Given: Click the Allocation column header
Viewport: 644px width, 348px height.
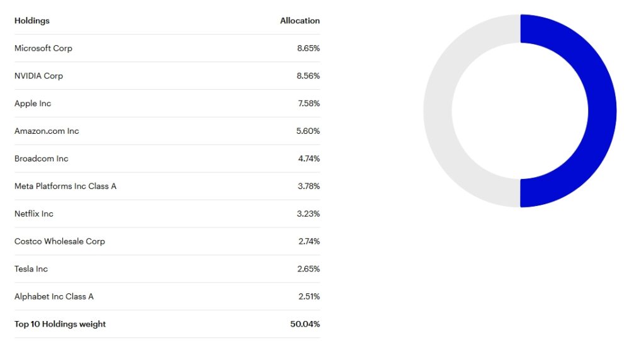Looking at the screenshot, I should point(300,21).
